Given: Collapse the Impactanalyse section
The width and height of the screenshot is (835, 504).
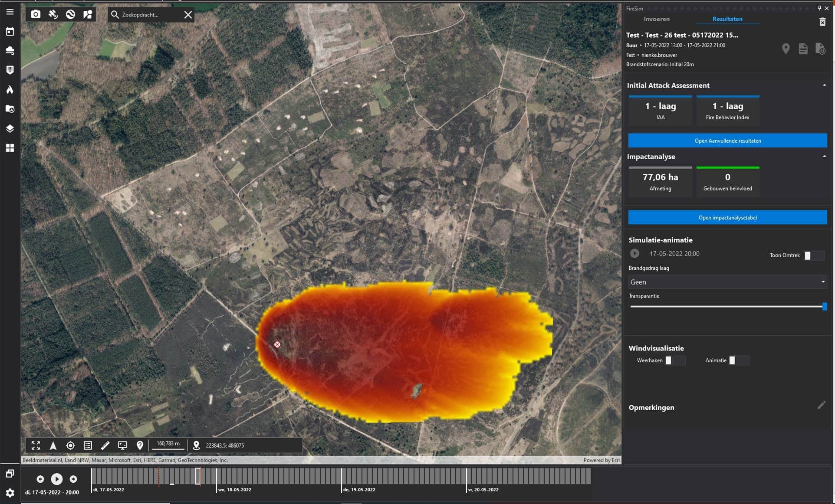Looking at the screenshot, I should (x=824, y=156).
